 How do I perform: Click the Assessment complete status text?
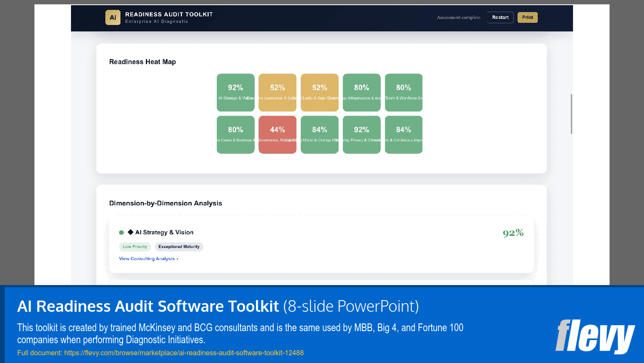pos(459,18)
